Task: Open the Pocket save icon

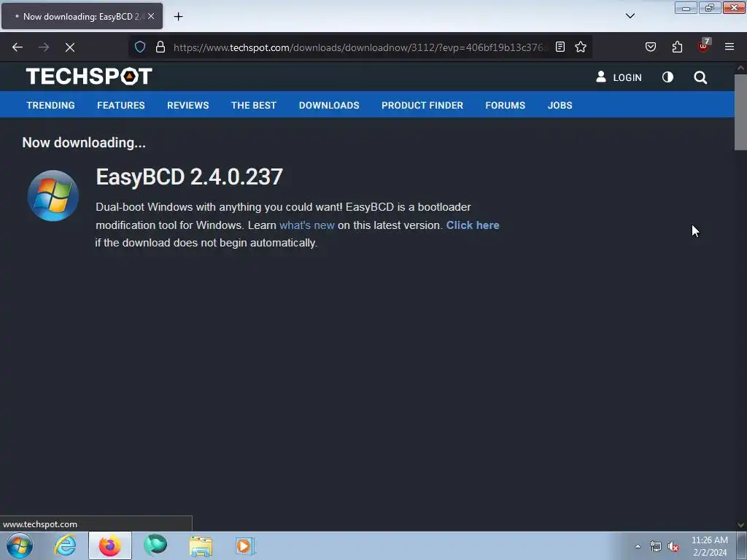Action: pos(651,47)
